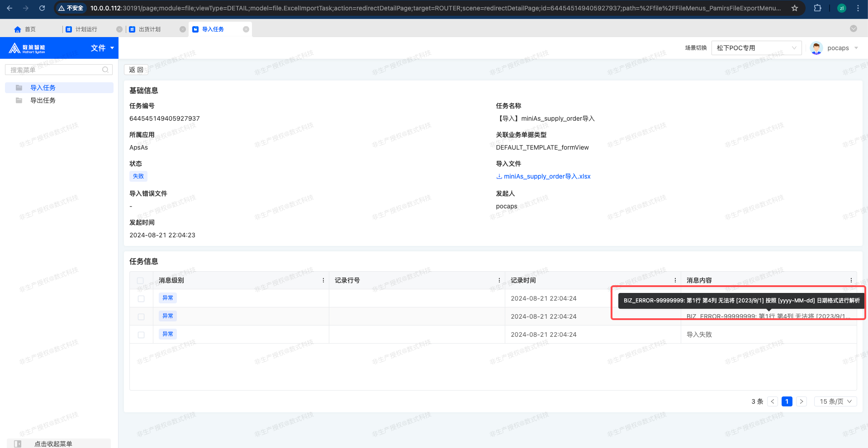
Task: Click the 搜索菜单 search field
Action: [x=54, y=70]
